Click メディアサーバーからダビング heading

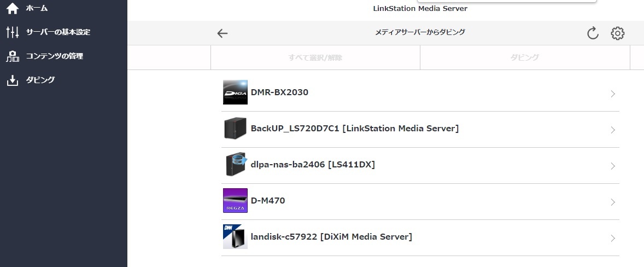pyautogui.click(x=420, y=32)
